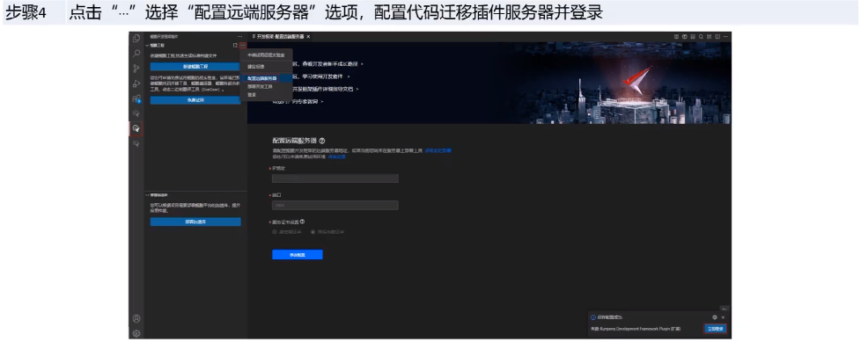Click the 部署加速库 blue button
868x342 pixels.
(195, 222)
